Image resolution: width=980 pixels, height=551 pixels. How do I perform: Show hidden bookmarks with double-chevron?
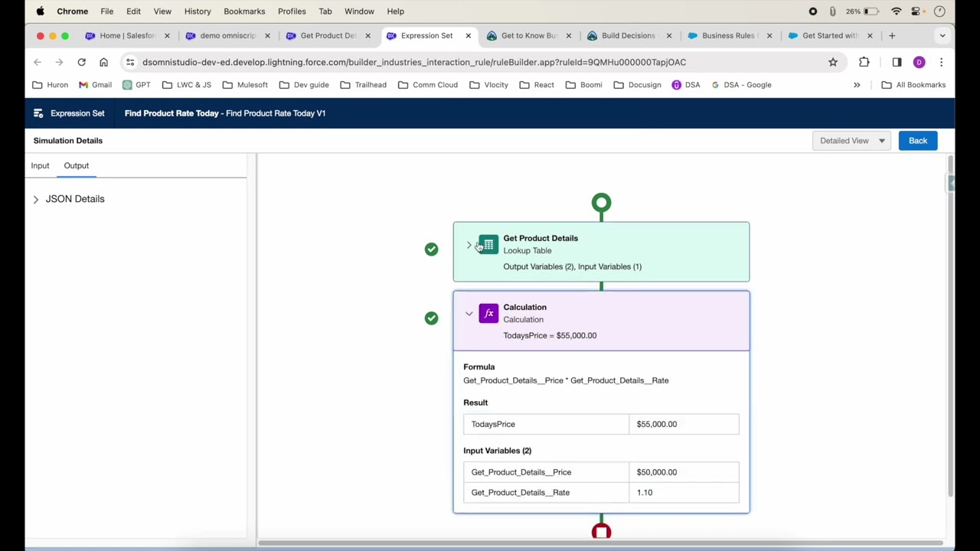pos(857,85)
